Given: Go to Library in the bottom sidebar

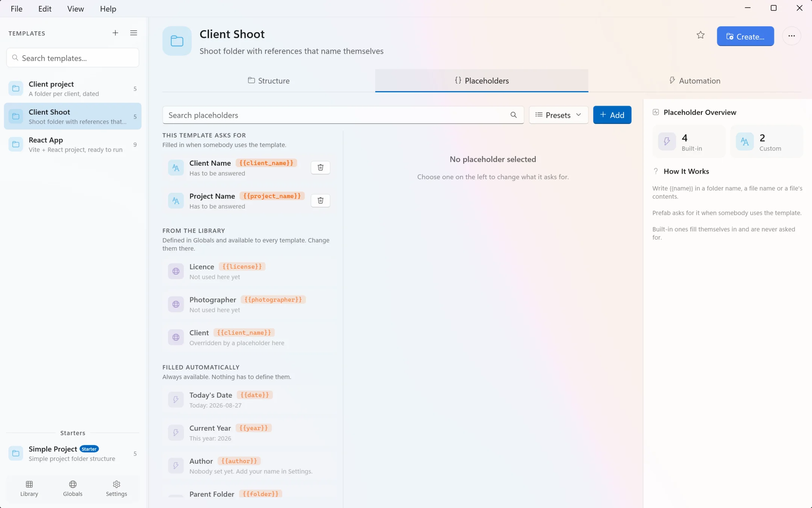Looking at the screenshot, I should click(x=29, y=488).
